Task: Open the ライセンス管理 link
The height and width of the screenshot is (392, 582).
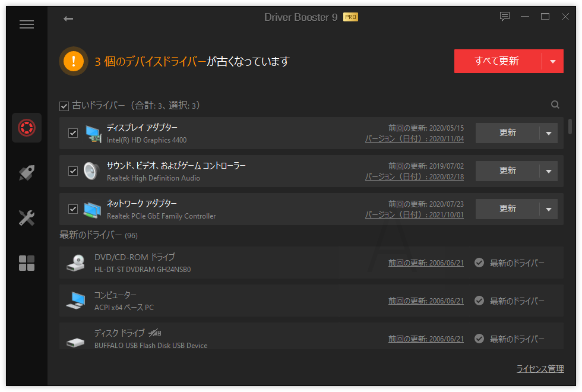Action: coord(540,369)
